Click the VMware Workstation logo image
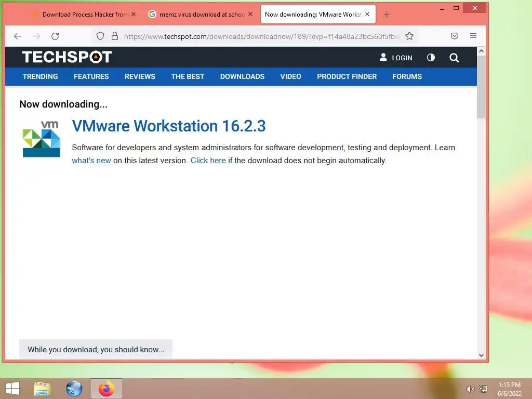The width and height of the screenshot is (532, 399). [42, 139]
